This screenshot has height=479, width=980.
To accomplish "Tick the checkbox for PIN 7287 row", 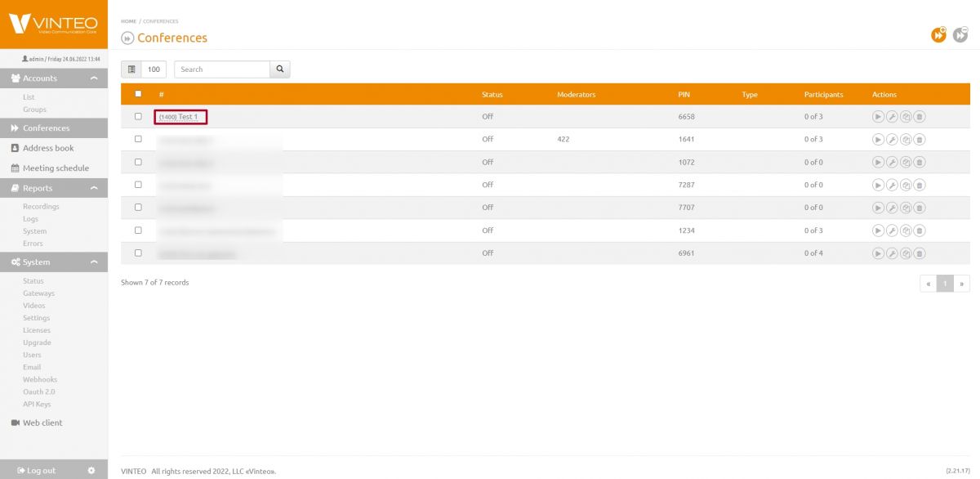I will (x=138, y=185).
